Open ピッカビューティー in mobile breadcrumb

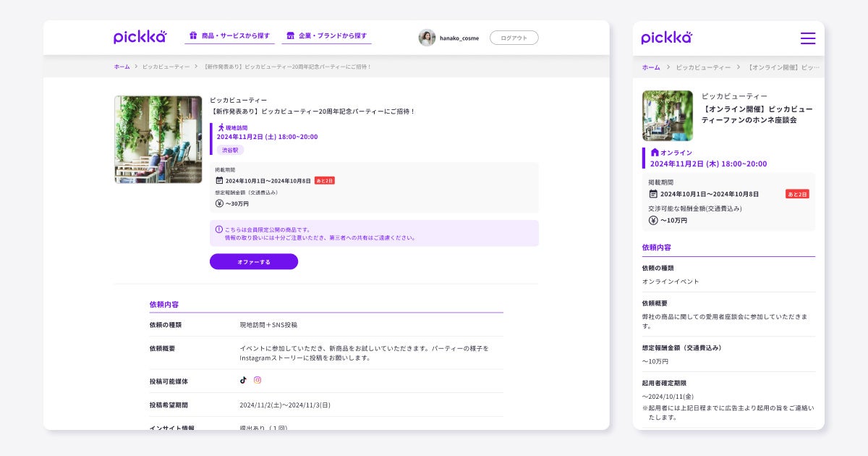tap(703, 67)
